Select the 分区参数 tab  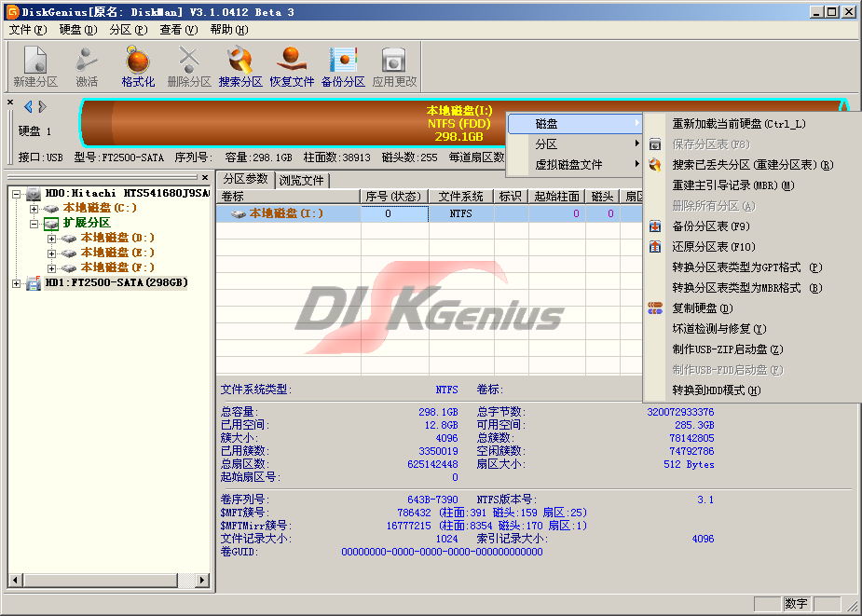pyautogui.click(x=245, y=179)
